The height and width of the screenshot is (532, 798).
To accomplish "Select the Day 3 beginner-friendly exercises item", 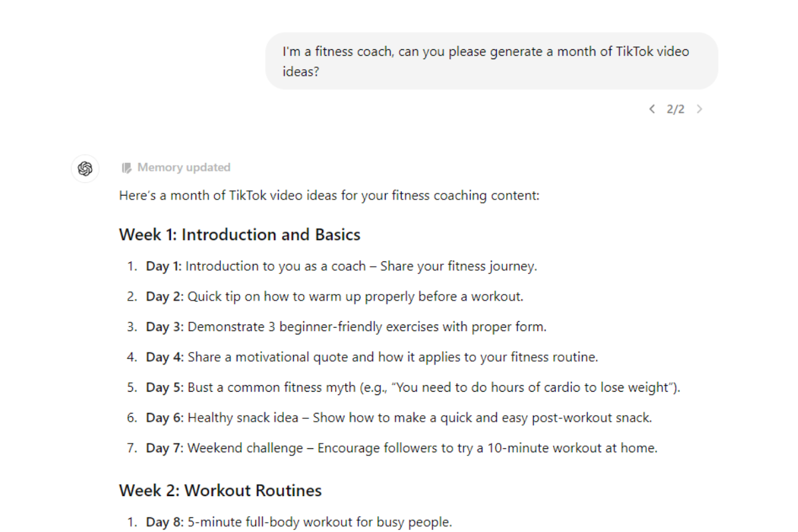I will [x=366, y=327].
